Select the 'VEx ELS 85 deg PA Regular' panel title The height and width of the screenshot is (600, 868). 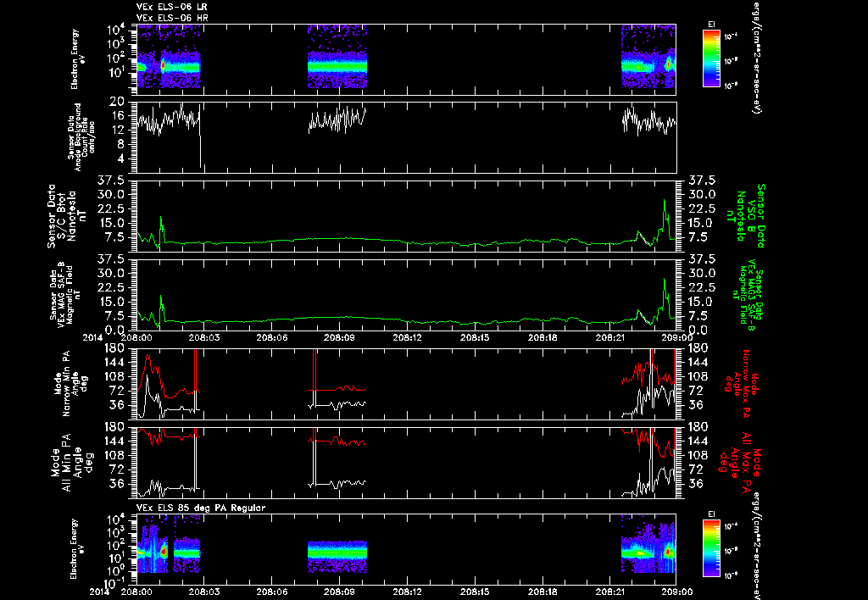pos(201,508)
